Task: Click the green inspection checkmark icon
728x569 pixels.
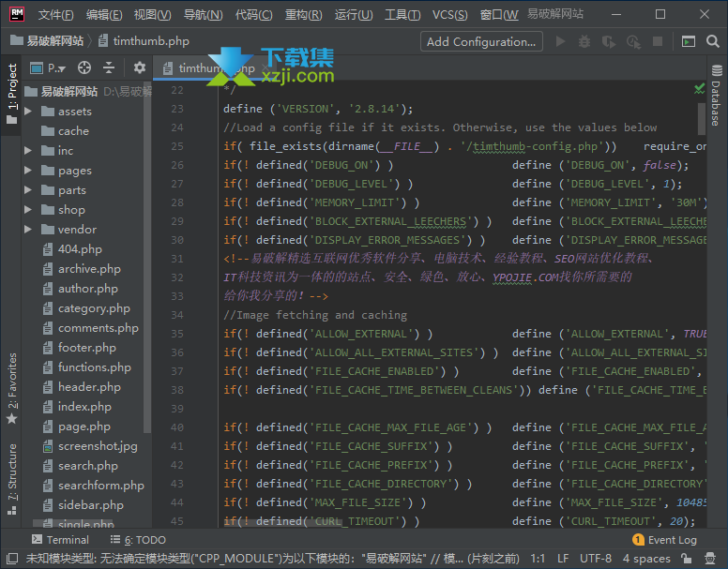Action: (x=699, y=88)
